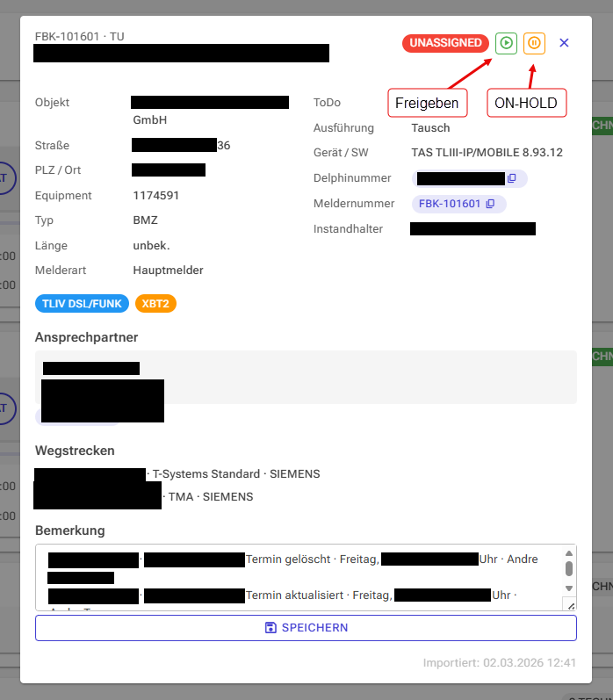613x700 pixels.
Task: Click the UNASSIGNED status badge
Action: [x=445, y=43]
